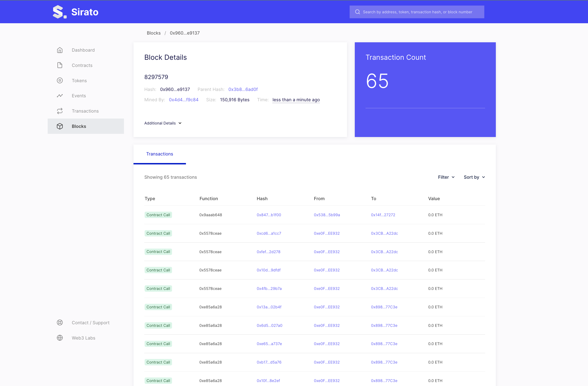Open transaction hash 0x847...b1f00
Image resolution: width=588 pixels, height=386 pixels.
tap(269, 215)
